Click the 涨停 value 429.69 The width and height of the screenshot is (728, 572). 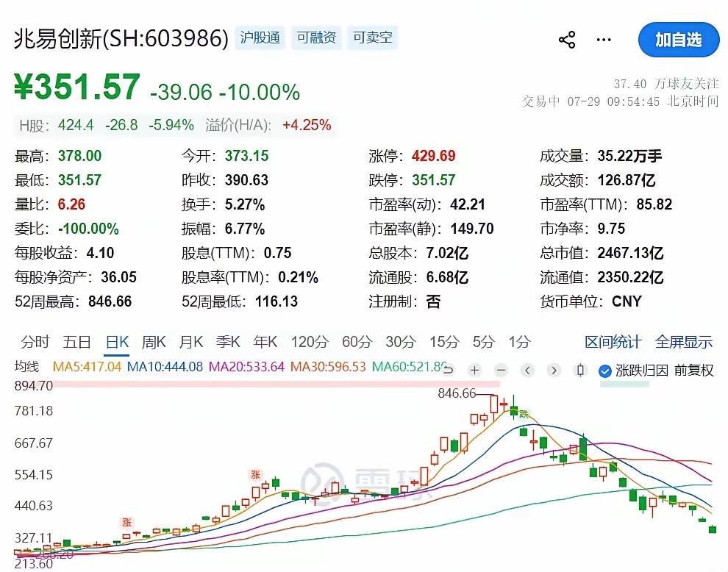[434, 156]
